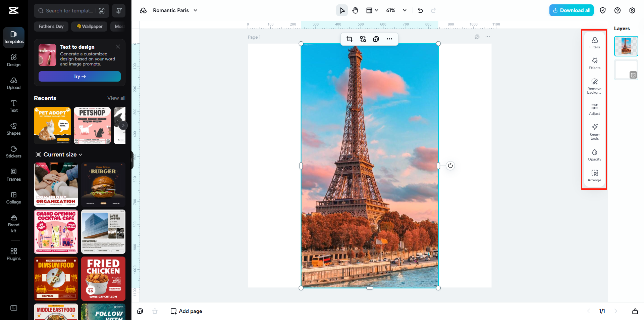Activate the pointer select tool
Screen dimensions: 644x320
click(x=342, y=10)
